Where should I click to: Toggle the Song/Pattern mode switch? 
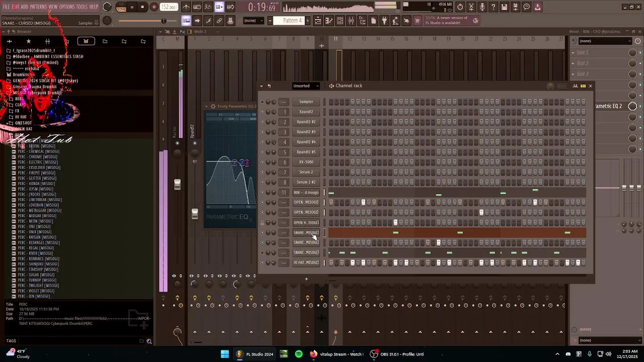(121, 7)
